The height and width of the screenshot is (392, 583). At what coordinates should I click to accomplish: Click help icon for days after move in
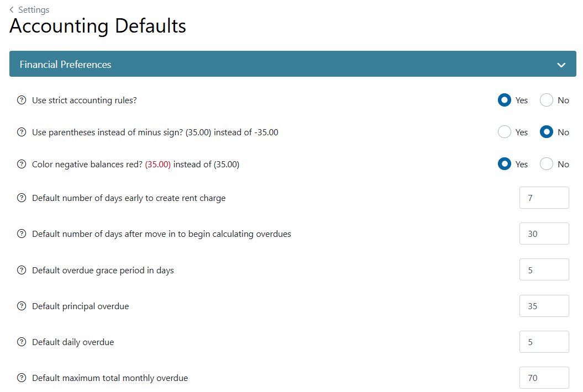22,234
